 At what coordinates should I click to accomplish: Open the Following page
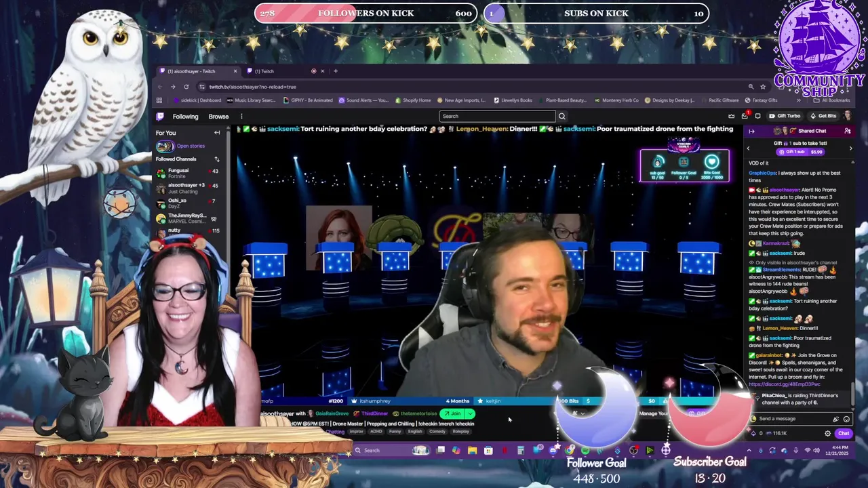tap(185, 117)
